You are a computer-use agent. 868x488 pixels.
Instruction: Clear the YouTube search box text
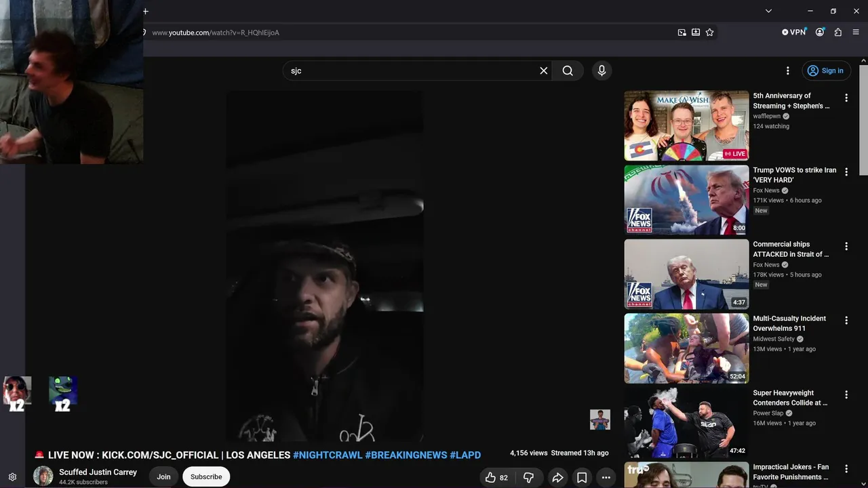coord(543,70)
